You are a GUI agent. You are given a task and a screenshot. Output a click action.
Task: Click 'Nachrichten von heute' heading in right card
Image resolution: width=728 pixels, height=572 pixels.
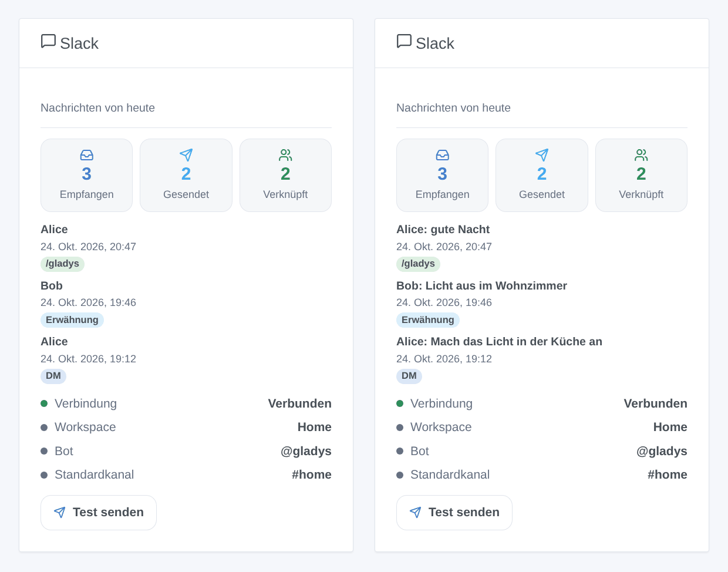point(453,107)
